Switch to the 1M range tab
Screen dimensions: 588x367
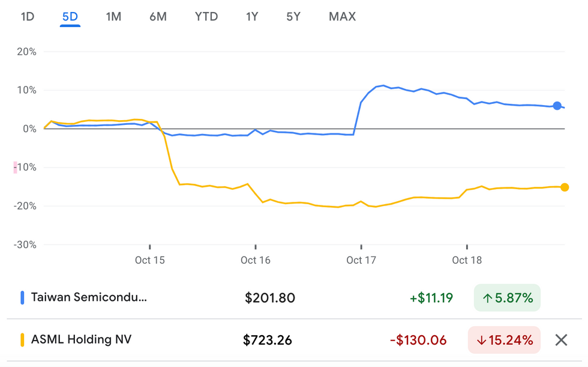pyautogui.click(x=113, y=17)
